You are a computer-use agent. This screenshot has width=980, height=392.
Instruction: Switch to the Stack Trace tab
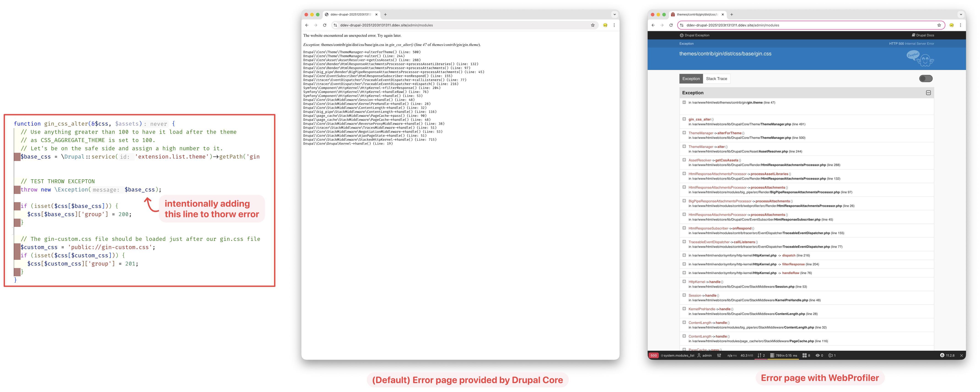[716, 79]
